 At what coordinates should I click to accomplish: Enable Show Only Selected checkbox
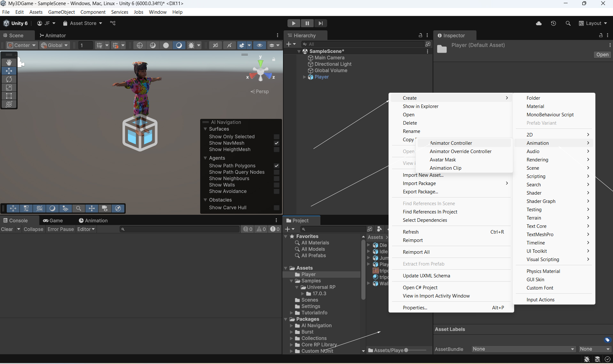pos(277,137)
